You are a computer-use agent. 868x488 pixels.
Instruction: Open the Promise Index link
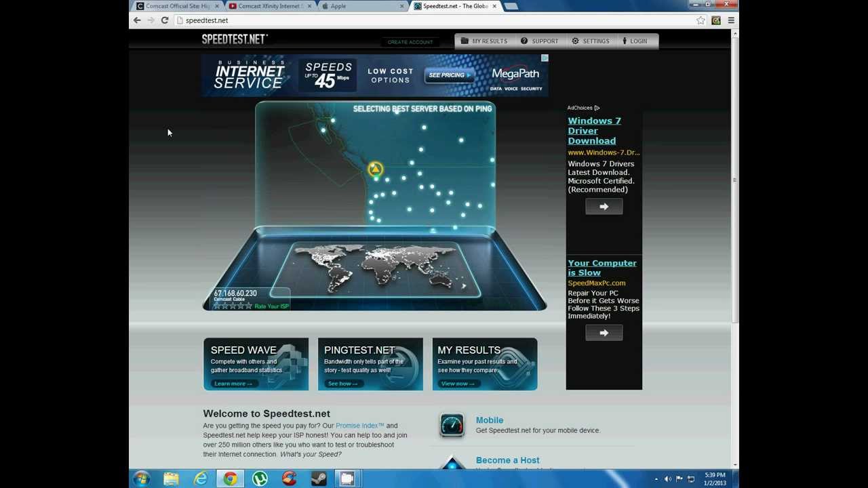360,426
